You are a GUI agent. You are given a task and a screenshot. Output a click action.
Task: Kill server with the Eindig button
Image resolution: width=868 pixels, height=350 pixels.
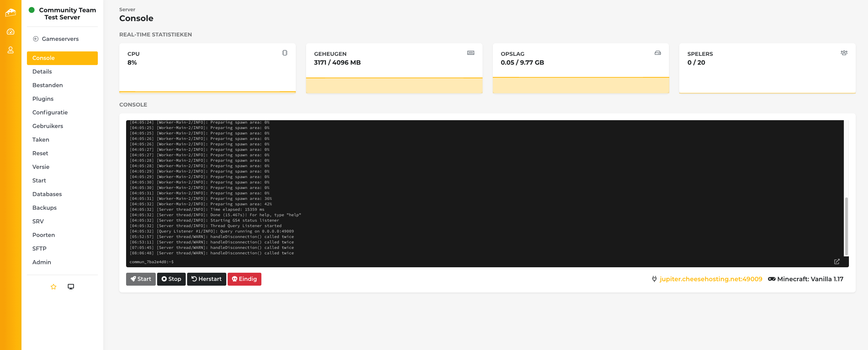[244, 279]
